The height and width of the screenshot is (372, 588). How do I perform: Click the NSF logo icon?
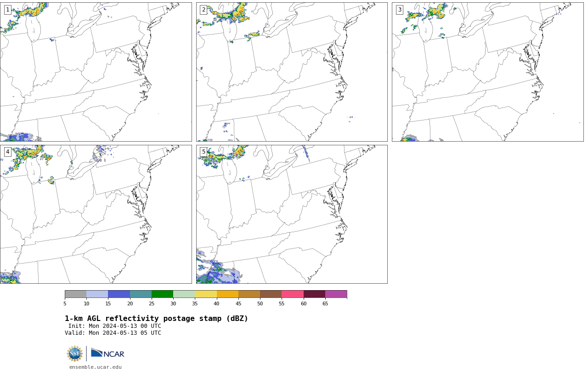point(75,354)
